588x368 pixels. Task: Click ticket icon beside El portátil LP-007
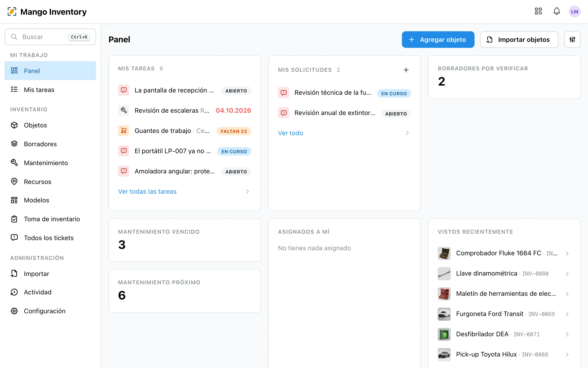coord(124,151)
